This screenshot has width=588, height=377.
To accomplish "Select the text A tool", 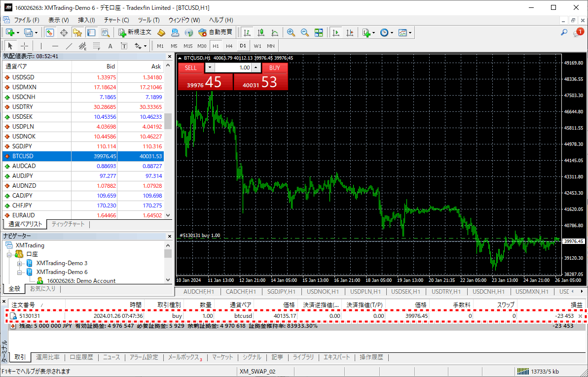I will [x=110, y=46].
